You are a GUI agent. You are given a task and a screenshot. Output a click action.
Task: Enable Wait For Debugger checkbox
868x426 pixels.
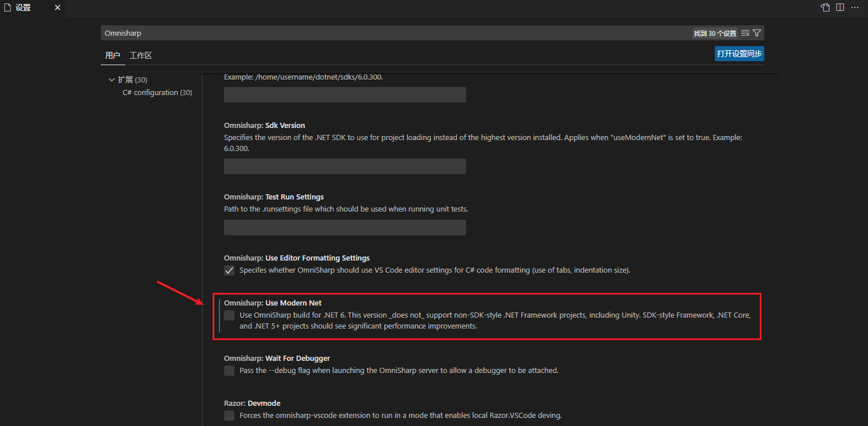point(229,371)
